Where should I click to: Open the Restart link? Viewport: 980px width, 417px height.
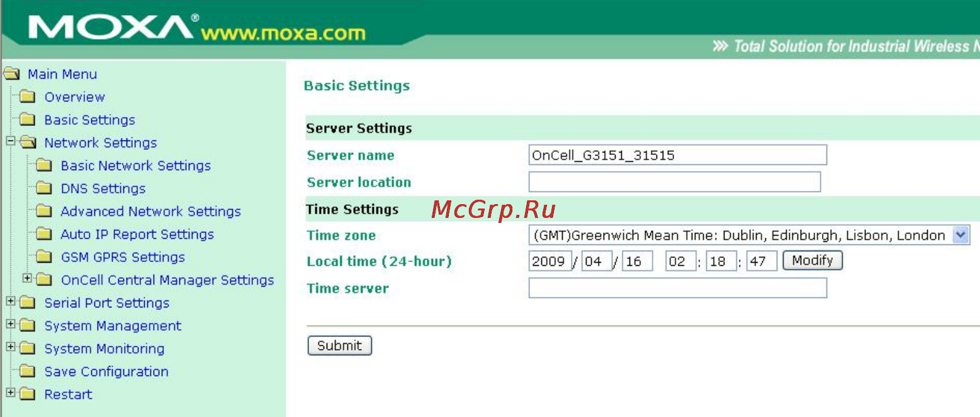point(68,394)
